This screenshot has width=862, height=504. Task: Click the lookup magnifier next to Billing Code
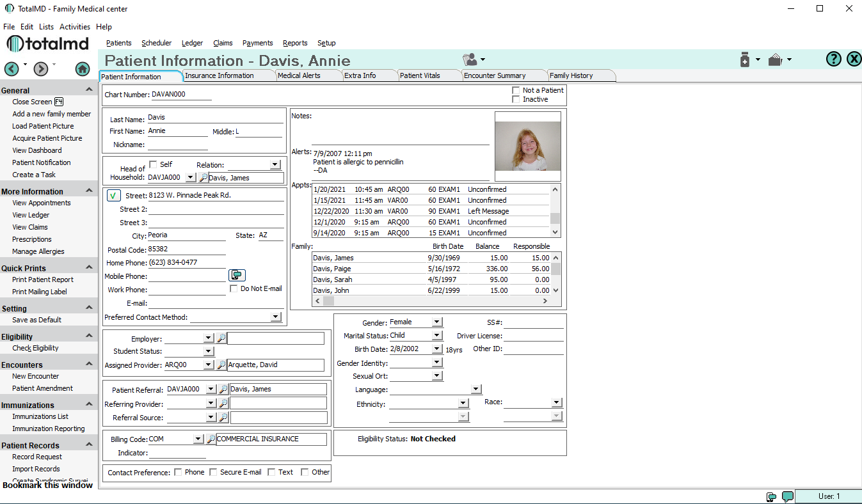pos(211,439)
